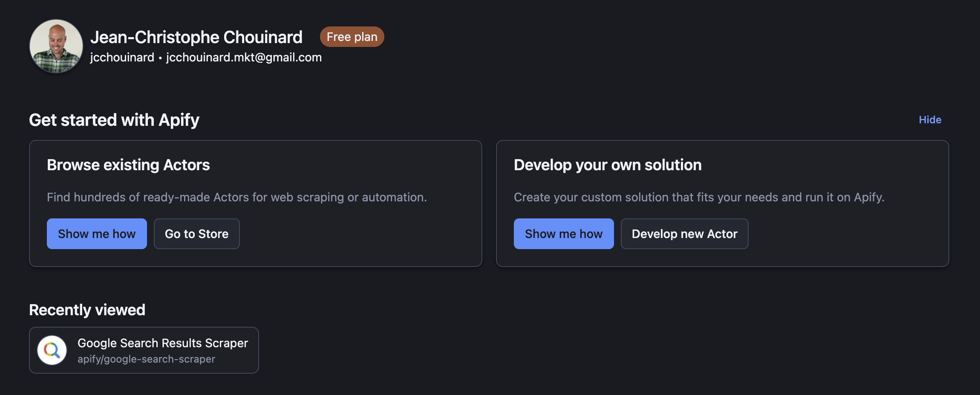Click the user profile avatar photo
The image size is (980, 395).
tap(56, 46)
